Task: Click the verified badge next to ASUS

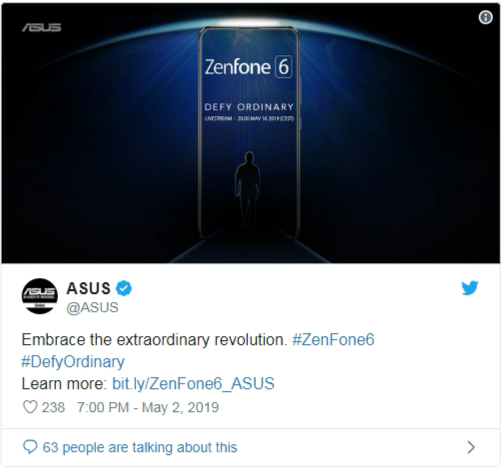Action: coord(124,288)
